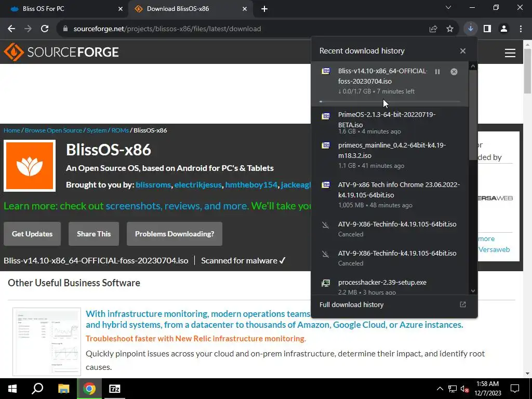
Task: Click the download history popup scrollbar up arrow
Action: [x=473, y=66]
